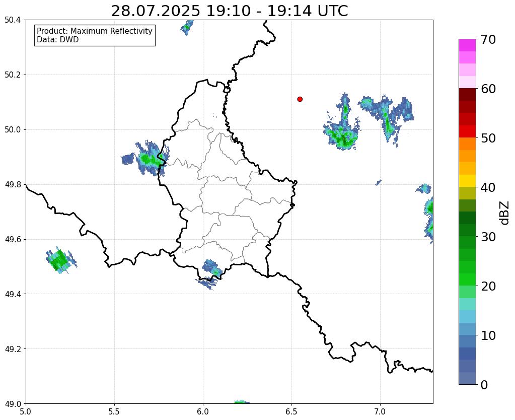The image size is (515, 420).
Task: Click the small radar echo at the top near 5.9 longitude
Action: 187,28
